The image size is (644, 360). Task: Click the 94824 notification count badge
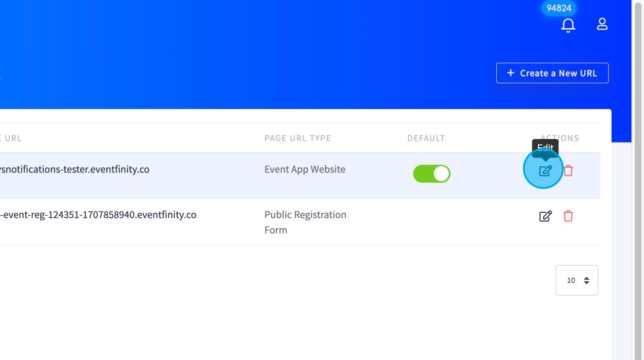click(x=558, y=8)
